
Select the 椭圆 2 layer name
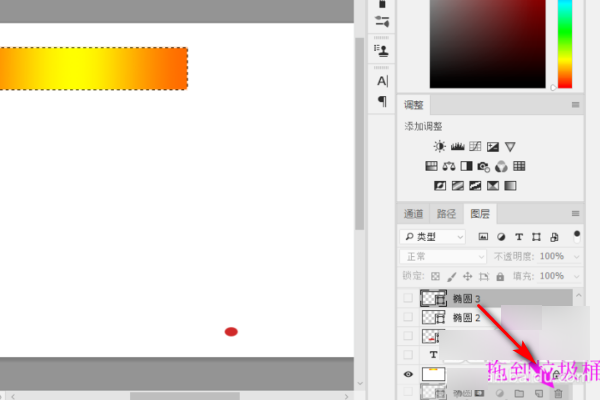pos(466,317)
